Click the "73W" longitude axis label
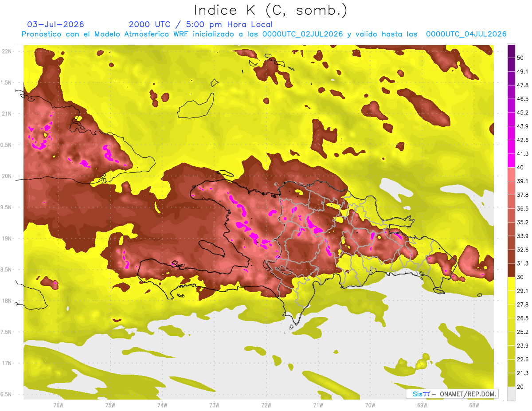This screenshot has height=411, width=532. [x=214, y=405]
